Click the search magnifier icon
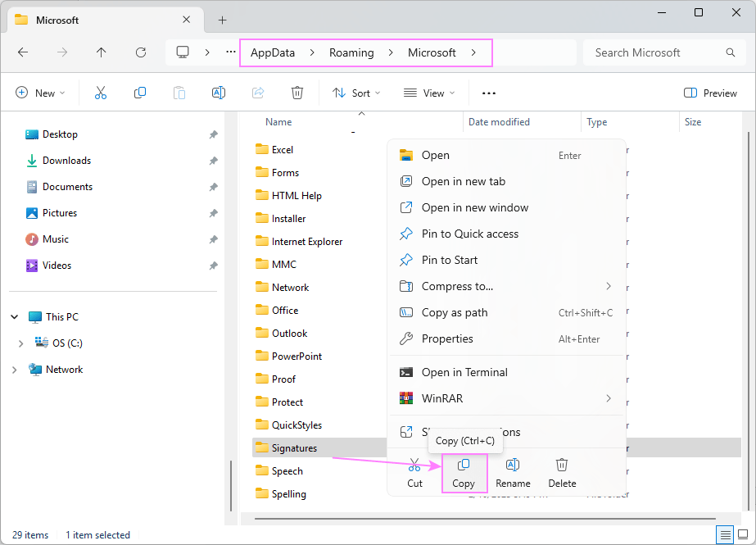The width and height of the screenshot is (756, 545). click(x=731, y=52)
